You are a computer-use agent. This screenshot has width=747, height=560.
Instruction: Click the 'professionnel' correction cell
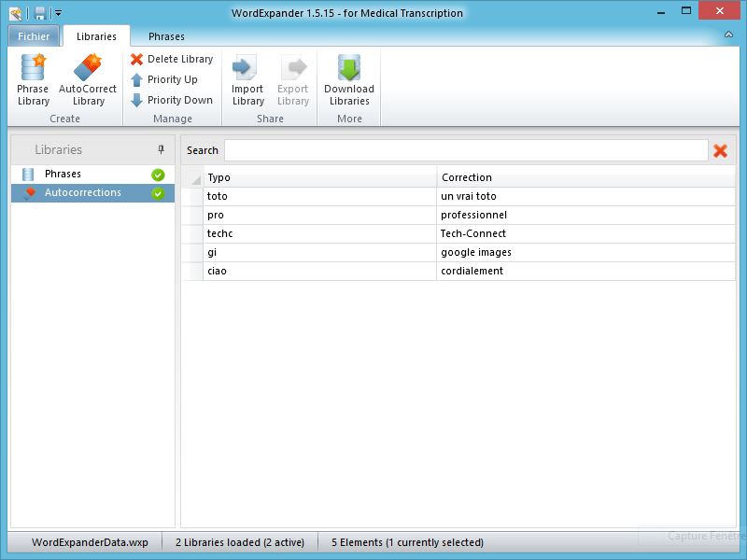tap(586, 216)
